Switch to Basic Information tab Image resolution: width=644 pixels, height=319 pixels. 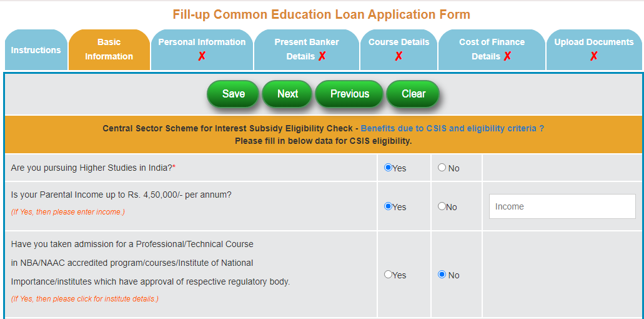109,49
